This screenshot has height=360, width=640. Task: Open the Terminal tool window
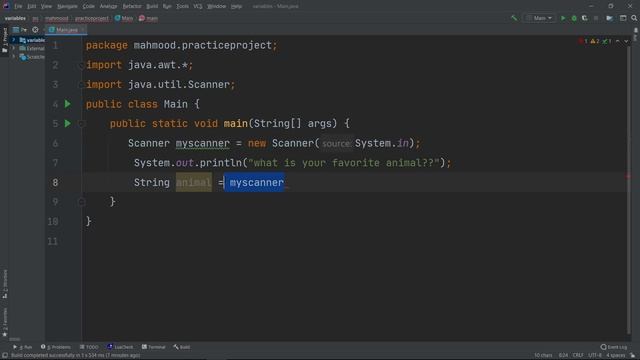(153, 347)
